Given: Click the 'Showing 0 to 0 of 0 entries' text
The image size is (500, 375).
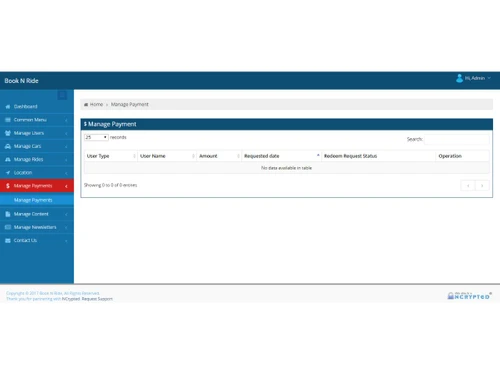Looking at the screenshot, I should pyautogui.click(x=110, y=185).
